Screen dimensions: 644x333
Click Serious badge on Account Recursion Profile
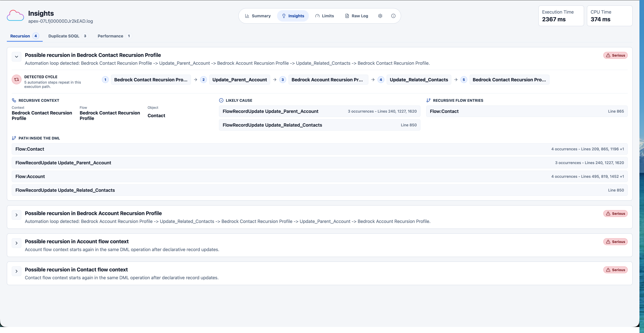click(x=615, y=214)
